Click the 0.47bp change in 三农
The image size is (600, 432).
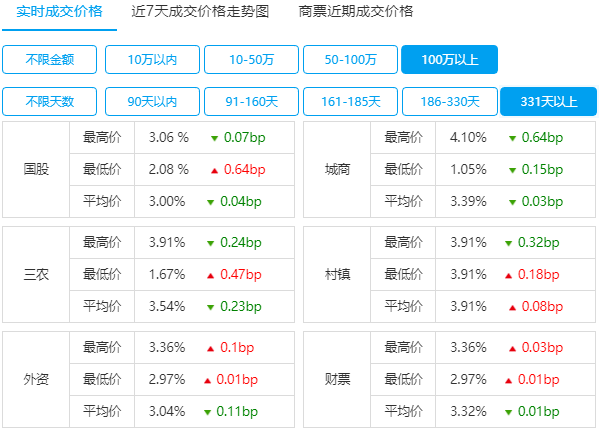point(241,274)
